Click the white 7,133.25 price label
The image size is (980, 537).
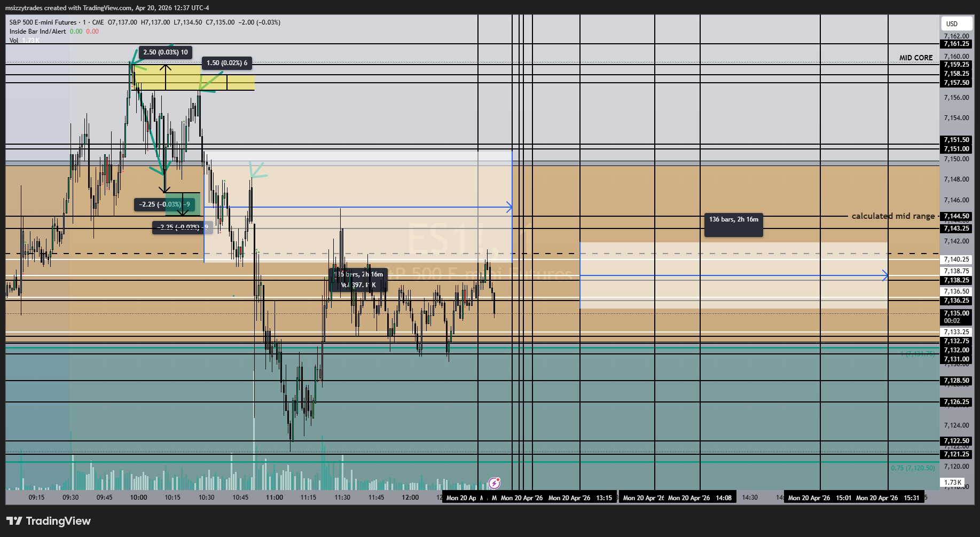[x=957, y=332]
